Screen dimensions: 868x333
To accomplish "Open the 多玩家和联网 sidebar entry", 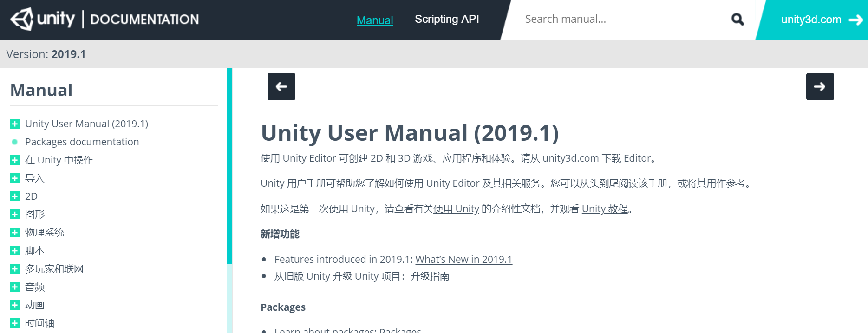I will pyautogui.click(x=54, y=269).
